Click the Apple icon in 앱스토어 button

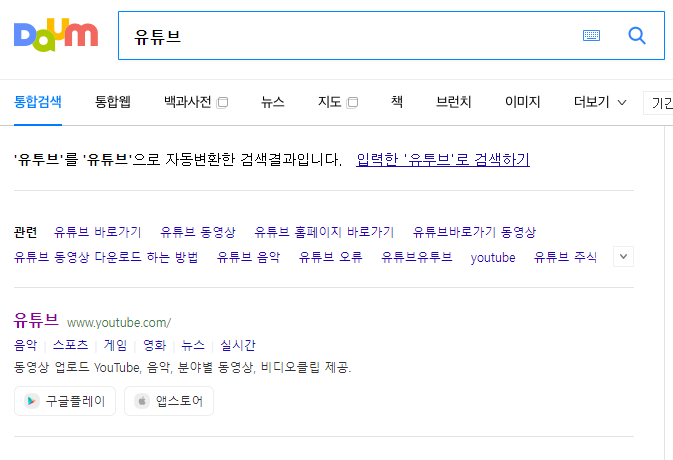click(142, 401)
